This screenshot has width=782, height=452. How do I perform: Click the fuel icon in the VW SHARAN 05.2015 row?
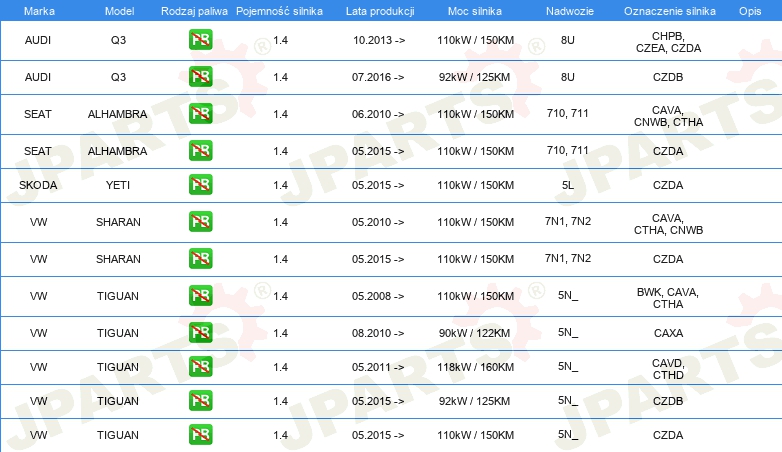pyautogui.click(x=200, y=258)
